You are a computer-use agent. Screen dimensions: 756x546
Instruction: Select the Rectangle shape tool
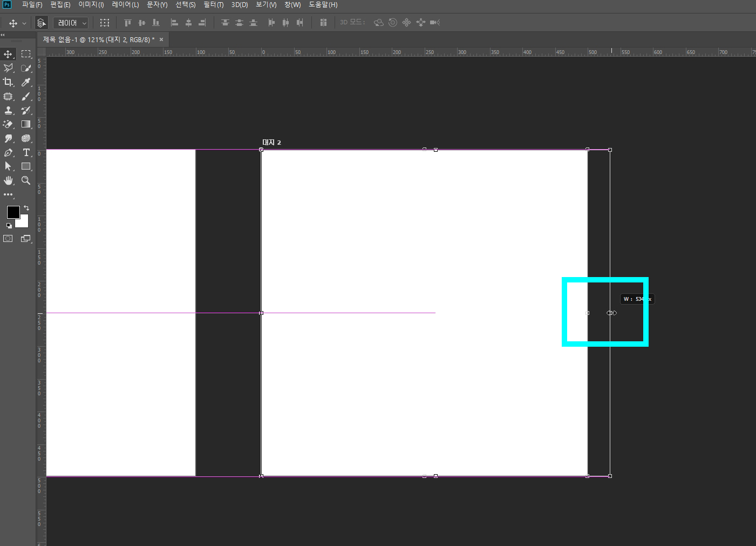click(x=26, y=166)
